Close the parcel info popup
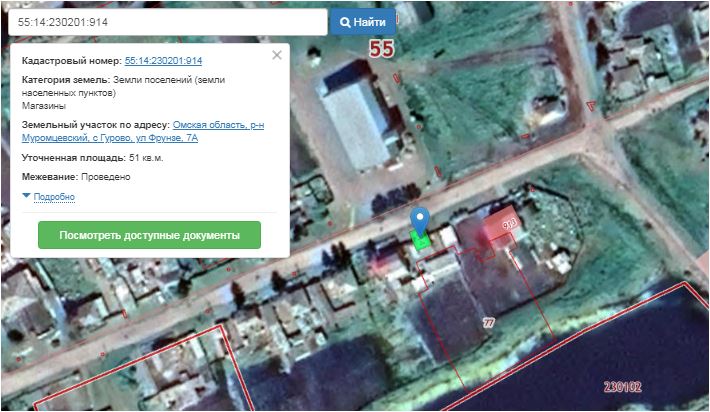This screenshot has width=710, height=412. pos(277,55)
